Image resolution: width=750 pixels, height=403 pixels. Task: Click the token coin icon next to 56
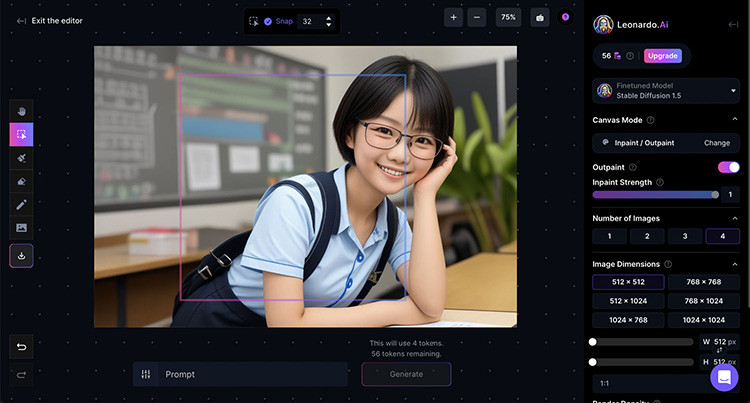pyautogui.click(x=618, y=56)
